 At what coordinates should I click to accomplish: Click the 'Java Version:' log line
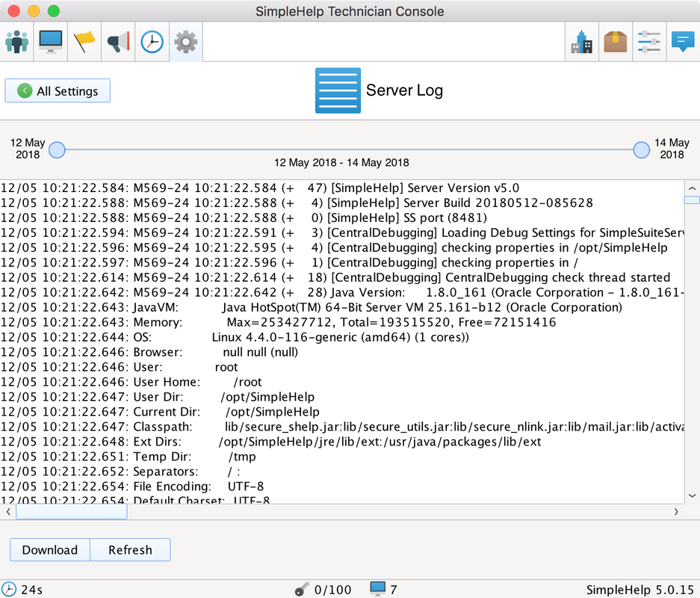pyautogui.click(x=342, y=292)
